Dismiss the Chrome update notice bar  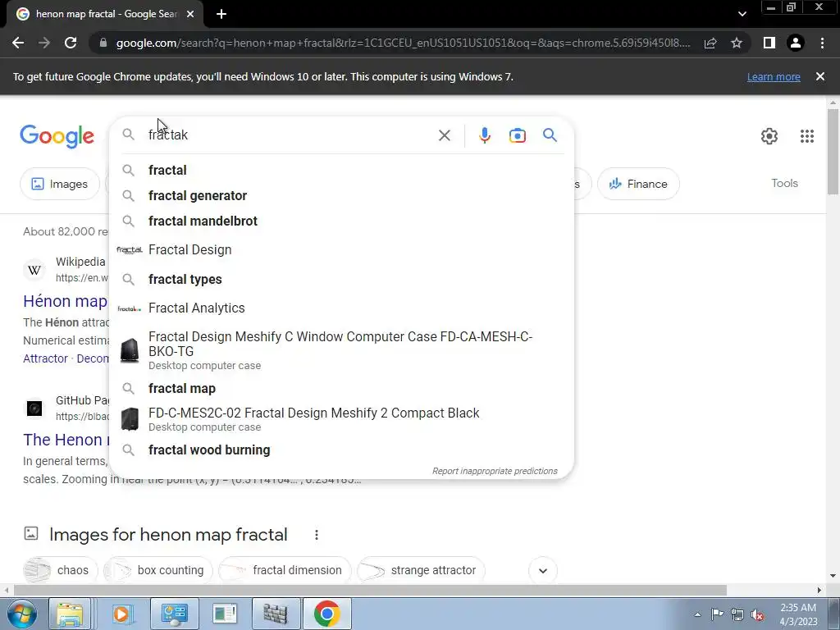tap(820, 76)
